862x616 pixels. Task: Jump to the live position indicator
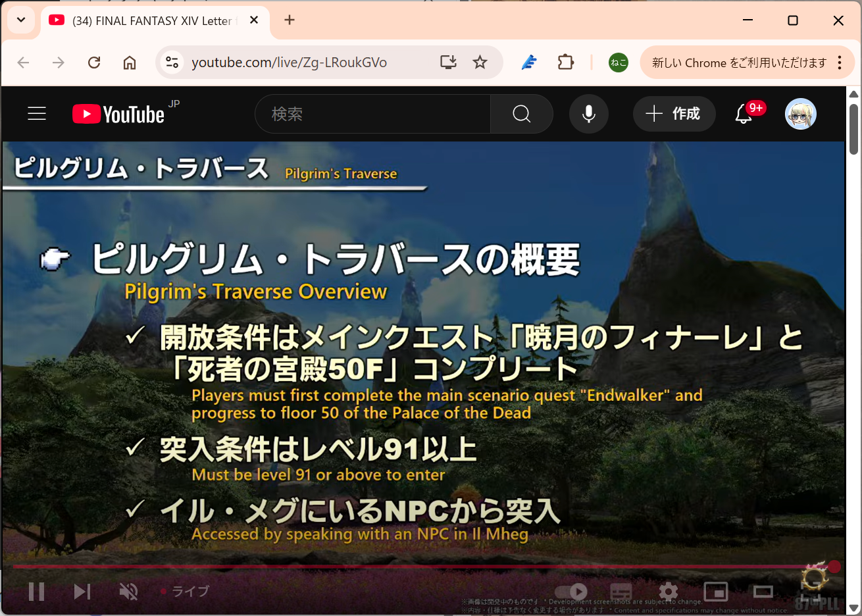185,592
